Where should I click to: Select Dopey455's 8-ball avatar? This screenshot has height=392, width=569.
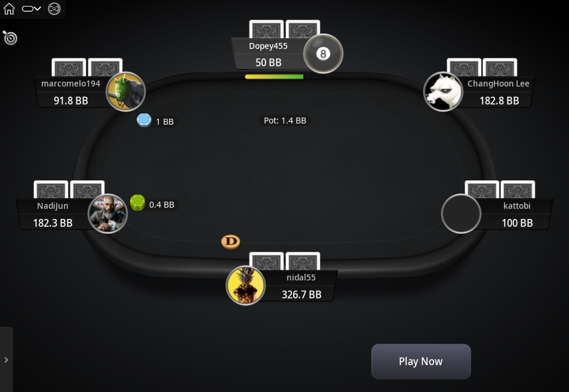click(x=323, y=54)
